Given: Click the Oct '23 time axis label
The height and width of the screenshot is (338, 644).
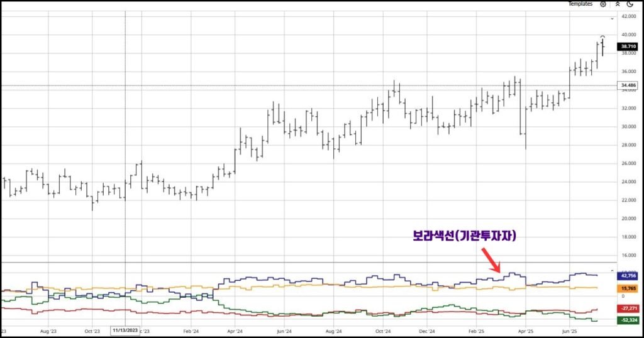Looking at the screenshot, I should click(x=92, y=331).
